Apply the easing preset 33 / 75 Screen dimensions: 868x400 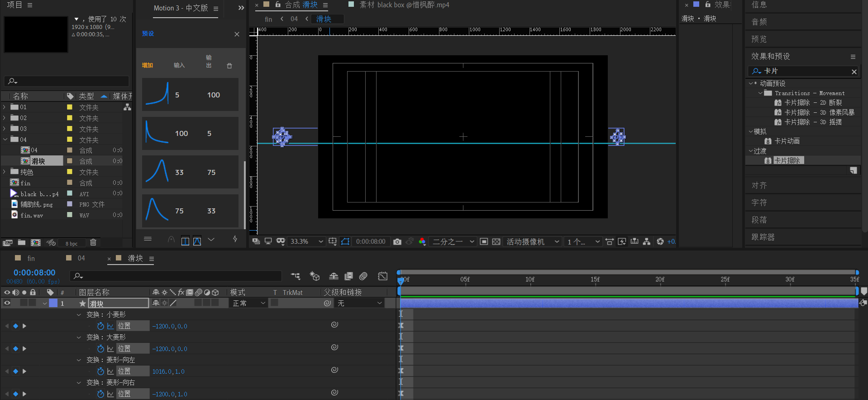tap(190, 172)
